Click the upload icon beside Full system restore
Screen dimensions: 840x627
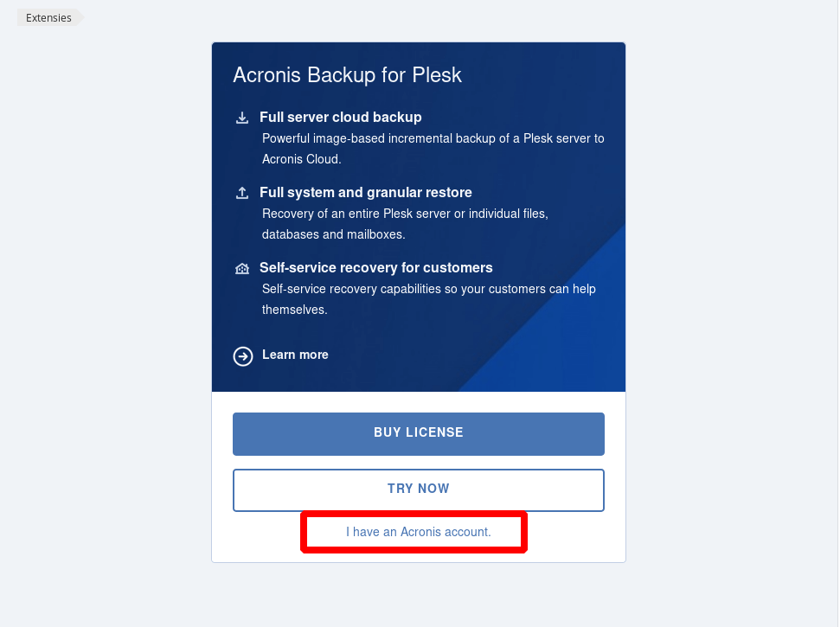[x=242, y=193]
